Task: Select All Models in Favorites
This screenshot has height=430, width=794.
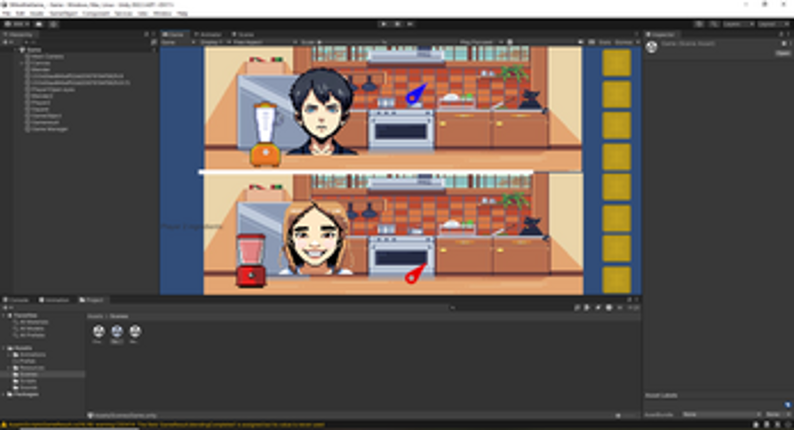Action: pos(31,328)
